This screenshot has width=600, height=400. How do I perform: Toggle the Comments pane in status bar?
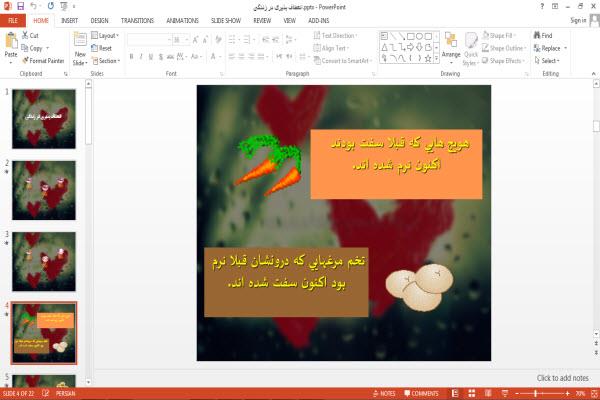click(421, 393)
